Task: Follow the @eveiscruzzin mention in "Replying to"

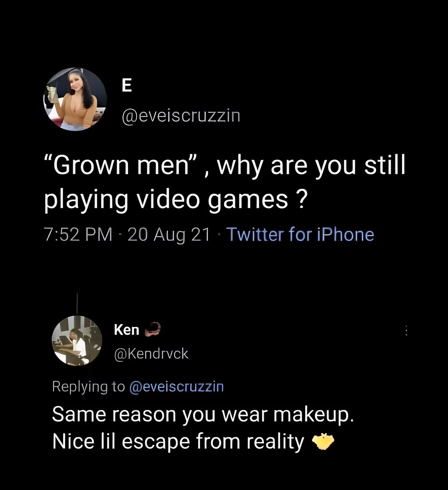Action: (x=177, y=387)
